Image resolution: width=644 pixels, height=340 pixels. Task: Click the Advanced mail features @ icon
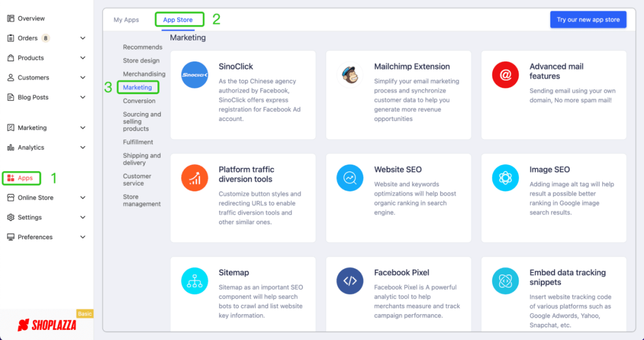[505, 75]
